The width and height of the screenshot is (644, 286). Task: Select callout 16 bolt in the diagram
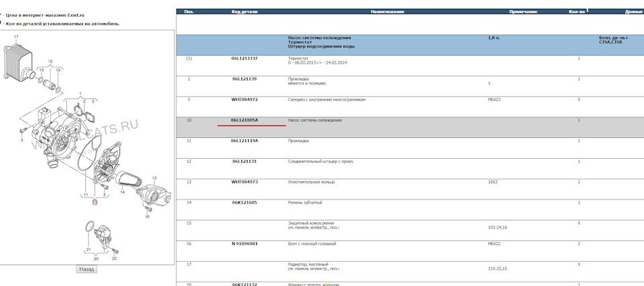[x=148, y=216]
